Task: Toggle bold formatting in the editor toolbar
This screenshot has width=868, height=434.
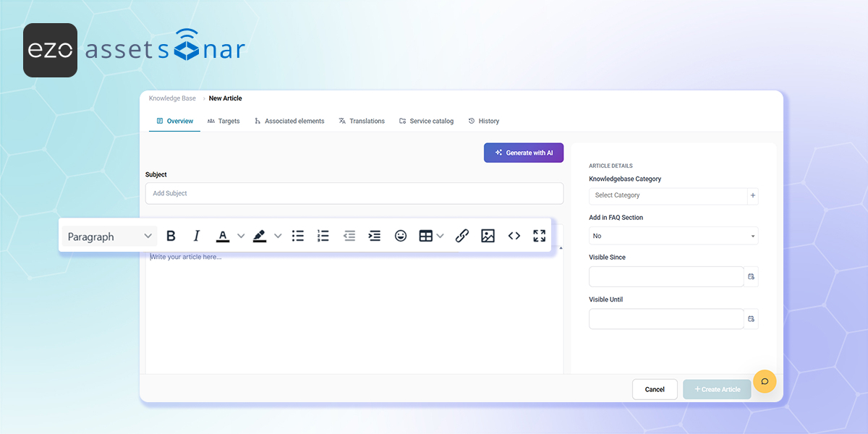Action: click(x=171, y=236)
